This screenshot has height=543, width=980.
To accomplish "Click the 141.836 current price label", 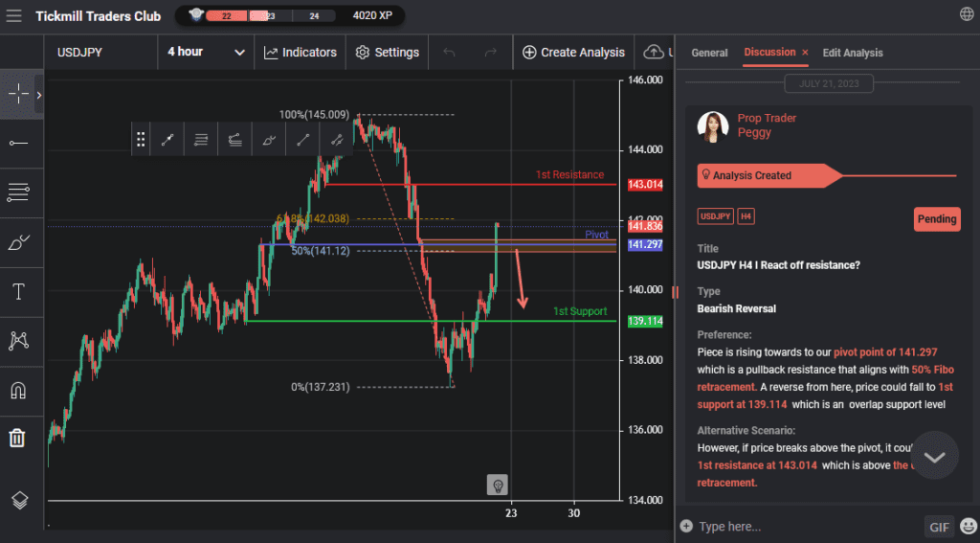I will (645, 226).
